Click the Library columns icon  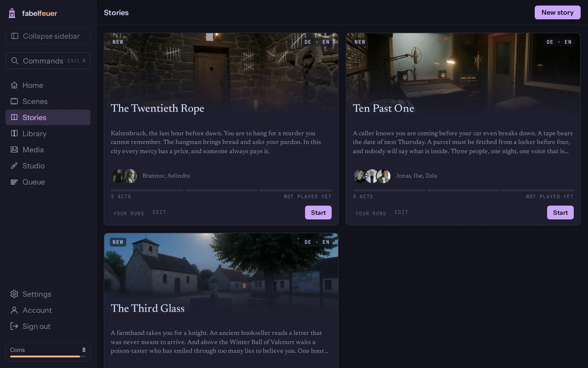click(14, 133)
